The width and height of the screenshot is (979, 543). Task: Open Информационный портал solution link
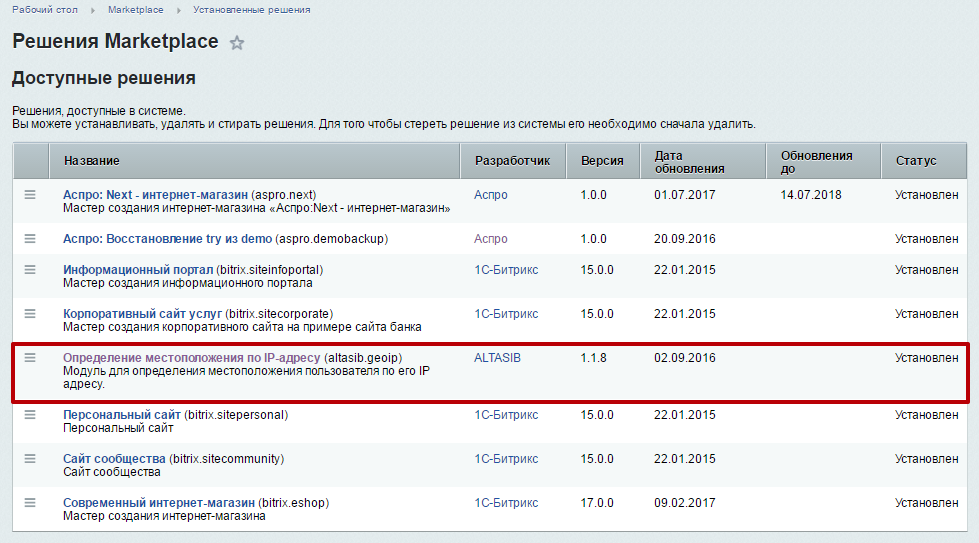pyautogui.click(x=138, y=270)
